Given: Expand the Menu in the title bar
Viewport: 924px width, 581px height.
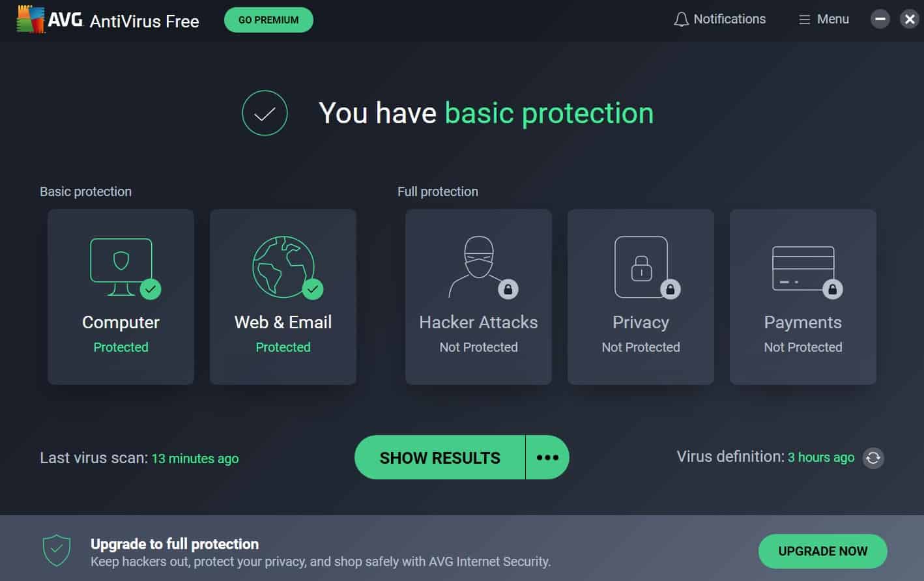Looking at the screenshot, I should (823, 19).
